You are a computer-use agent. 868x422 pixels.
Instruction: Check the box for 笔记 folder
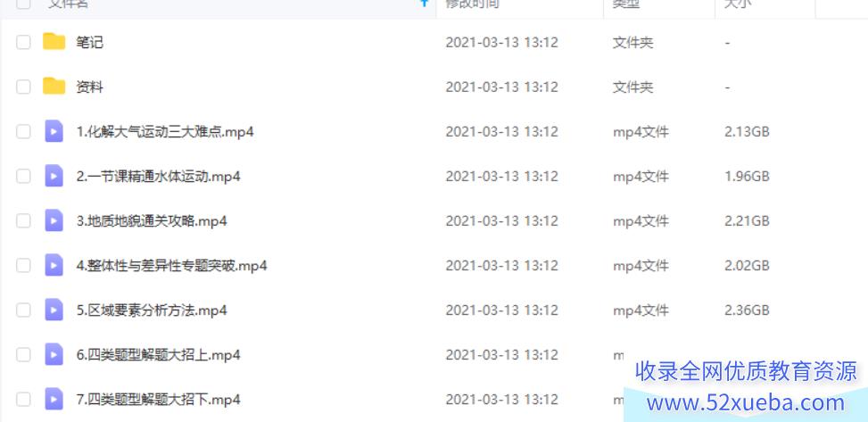23,42
